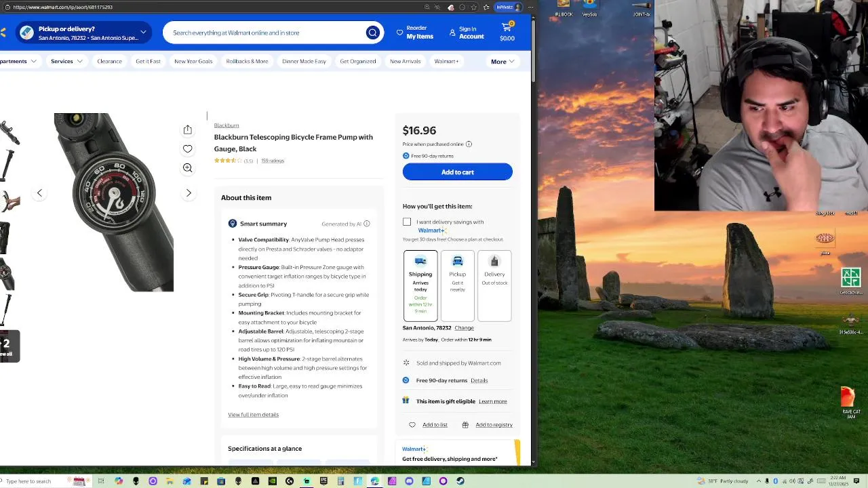Click the search magnifier button on Walmart
Image resolution: width=868 pixels, height=488 pixels.
coord(372,33)
